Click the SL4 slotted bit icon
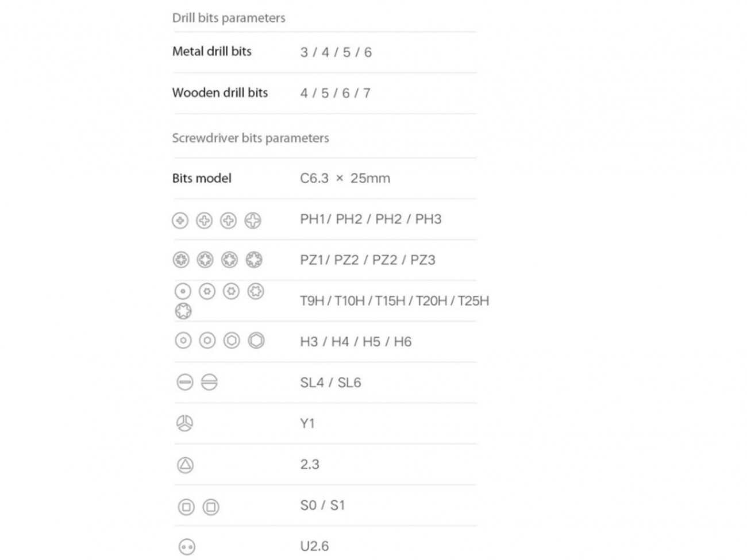The width and height of the screenshot is (747, 560). coord(184,382)
